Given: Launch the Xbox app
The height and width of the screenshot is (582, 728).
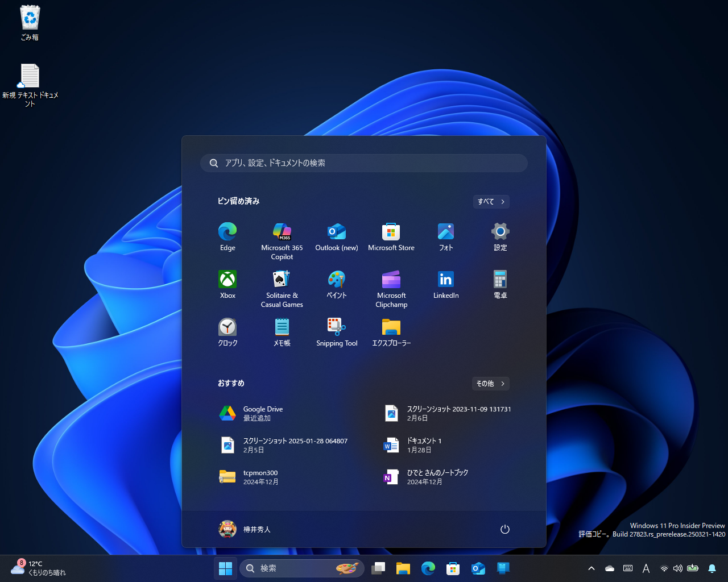Looking at the screenshot, I should [x=227, y=285].
